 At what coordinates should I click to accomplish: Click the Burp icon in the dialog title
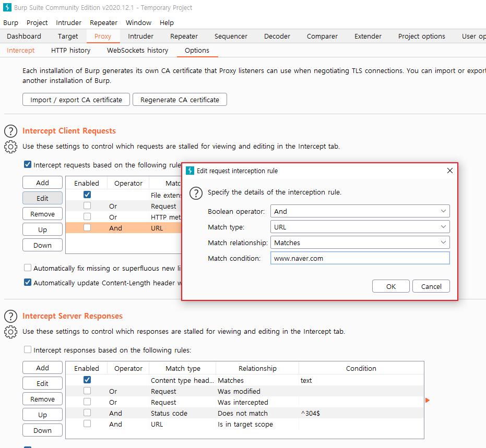(189, 171)
